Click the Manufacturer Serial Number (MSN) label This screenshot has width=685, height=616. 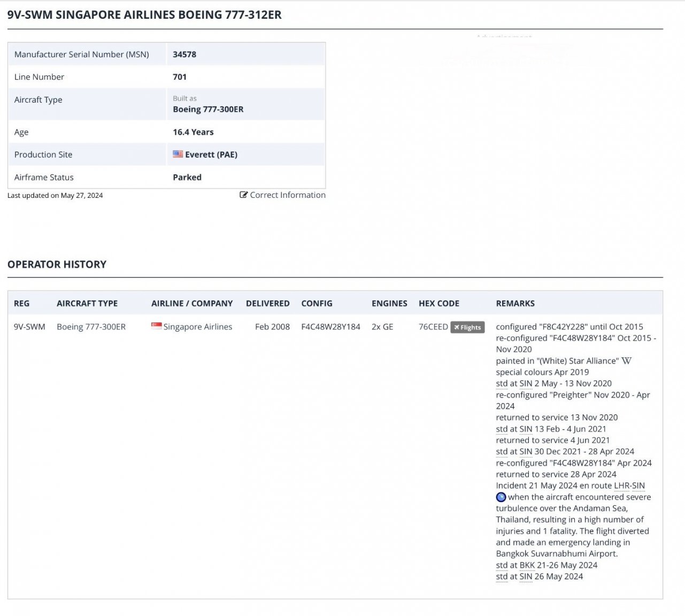pos(82,55)
